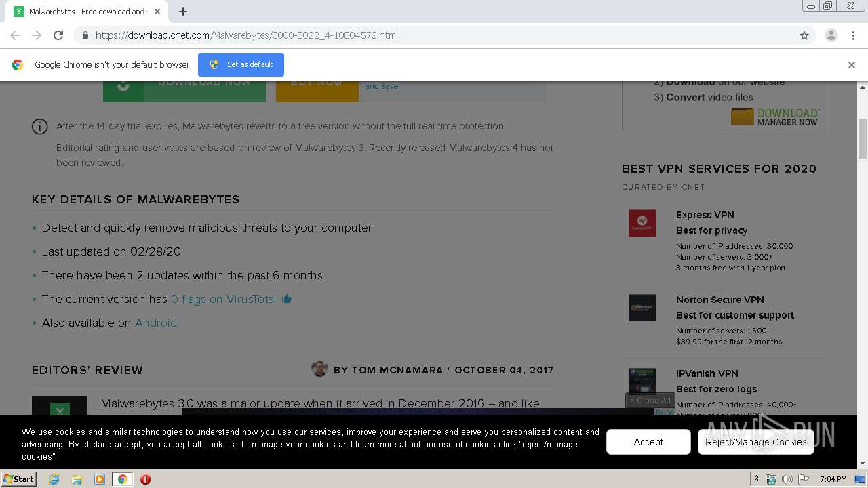Viewport: 868px width, 488px height.
Task: Click Tom McNamara author photo
Action: 319,369
